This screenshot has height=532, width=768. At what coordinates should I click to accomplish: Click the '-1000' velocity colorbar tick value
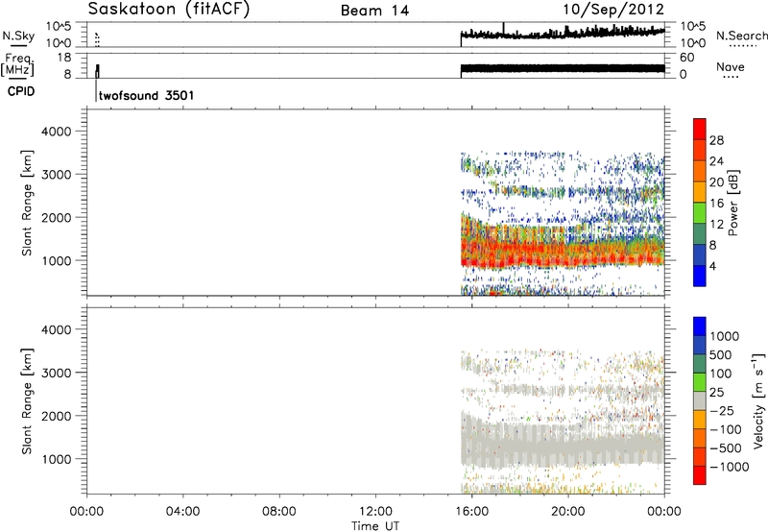click(x=729, y=467)
